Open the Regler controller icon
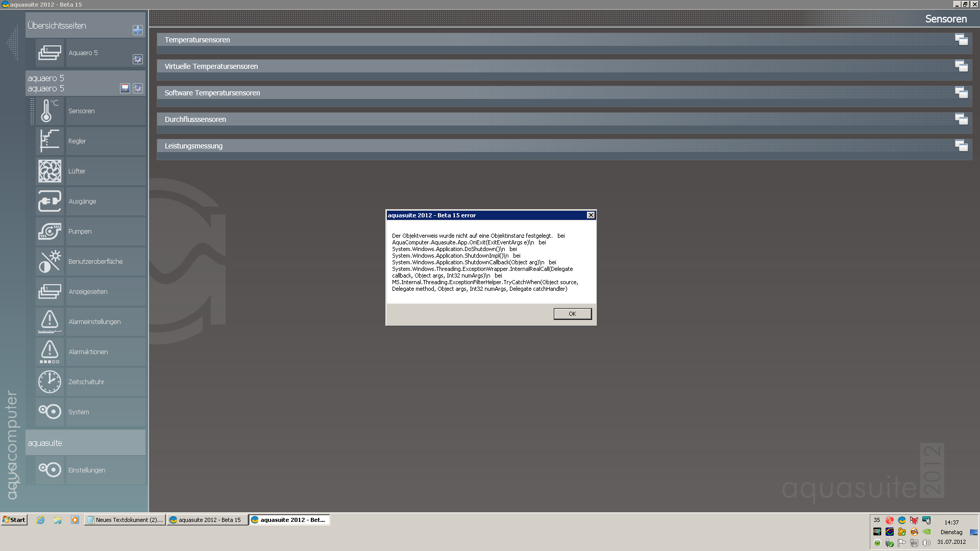The image size is (980, 551). tap(49, 141)
